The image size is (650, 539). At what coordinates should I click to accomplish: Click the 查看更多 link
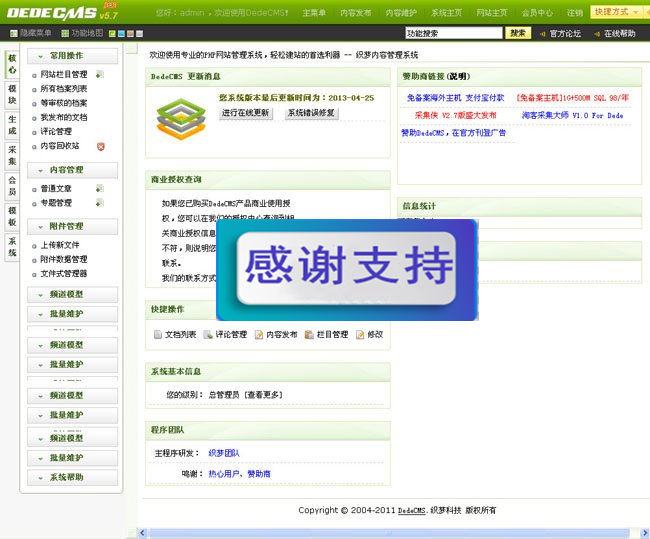(264, 395)
